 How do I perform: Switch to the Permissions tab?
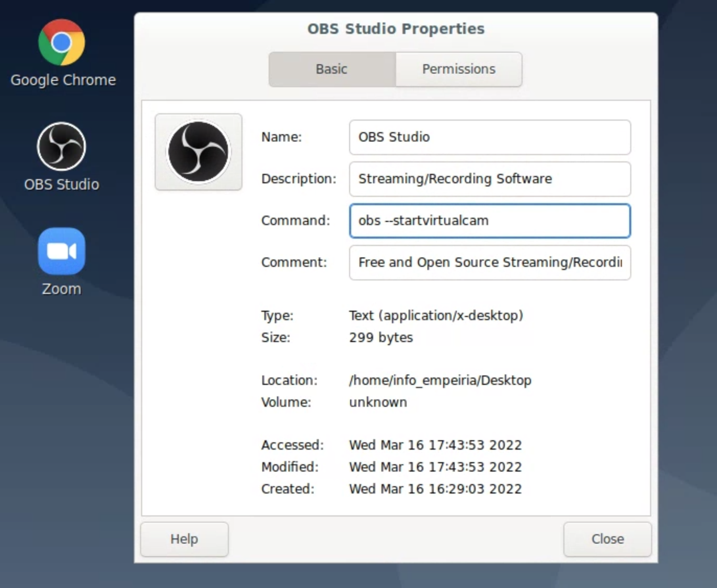pos(458,69)
